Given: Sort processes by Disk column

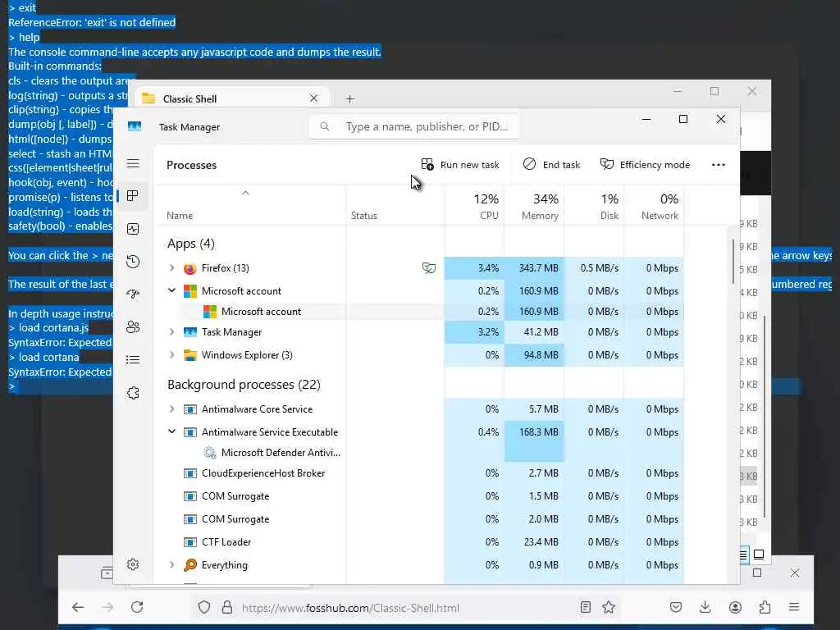Looking at the screenshot, I should click(594, 206).
